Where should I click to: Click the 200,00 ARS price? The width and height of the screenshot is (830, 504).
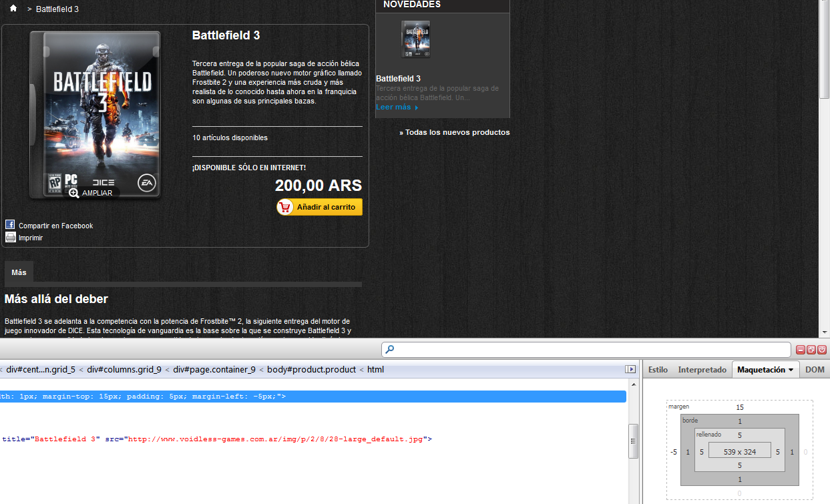[x=319, y=186]
